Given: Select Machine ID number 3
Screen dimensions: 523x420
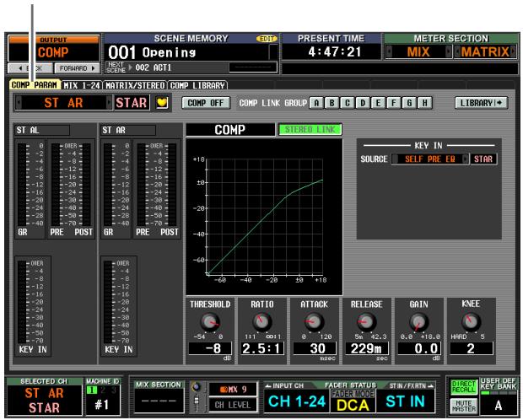Looking at the screenshot, I should pos(113,390).
